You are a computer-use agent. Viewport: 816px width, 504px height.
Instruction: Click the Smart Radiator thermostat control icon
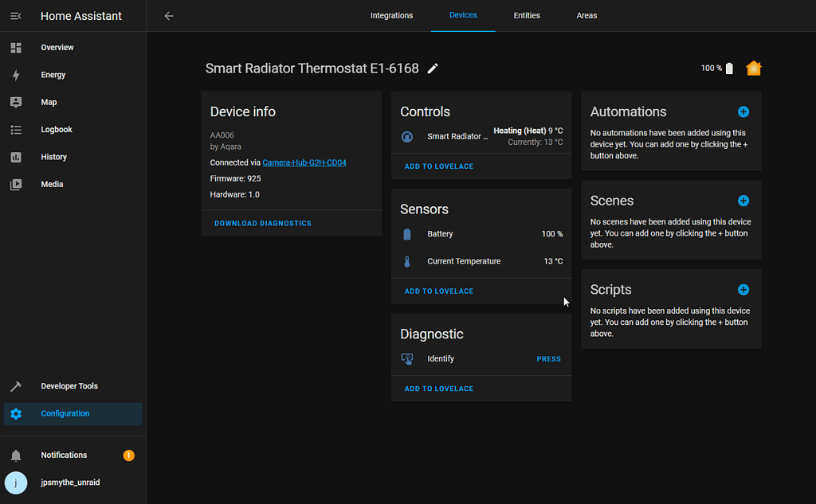407,136
